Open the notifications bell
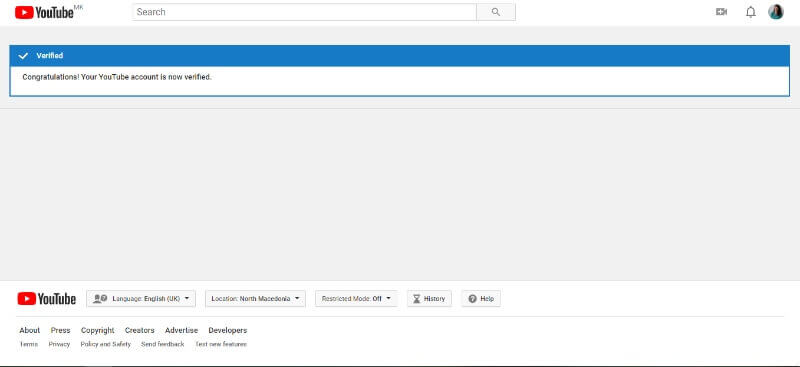The width and height of the screenshot is (800, 367). coord(751,12)
